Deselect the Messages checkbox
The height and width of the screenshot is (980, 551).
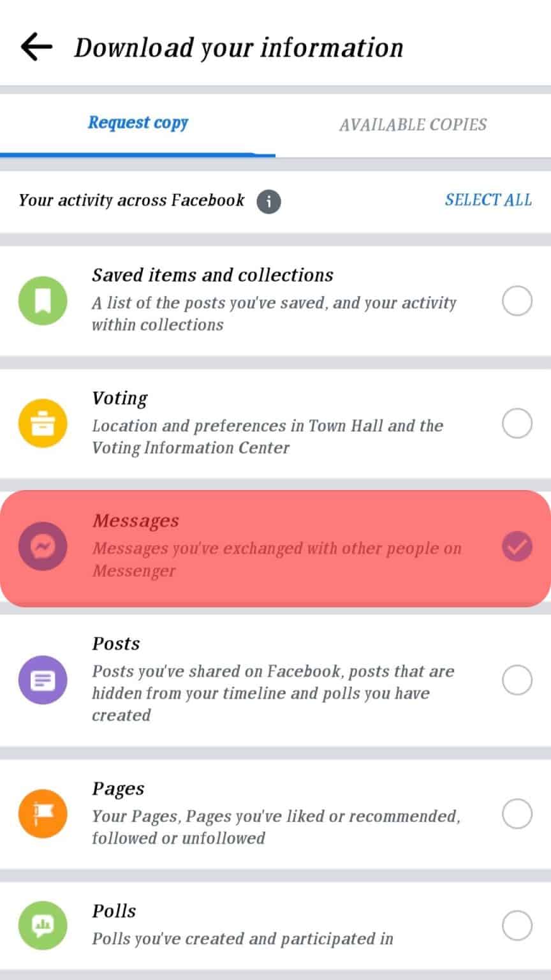[x=517, y=546]
